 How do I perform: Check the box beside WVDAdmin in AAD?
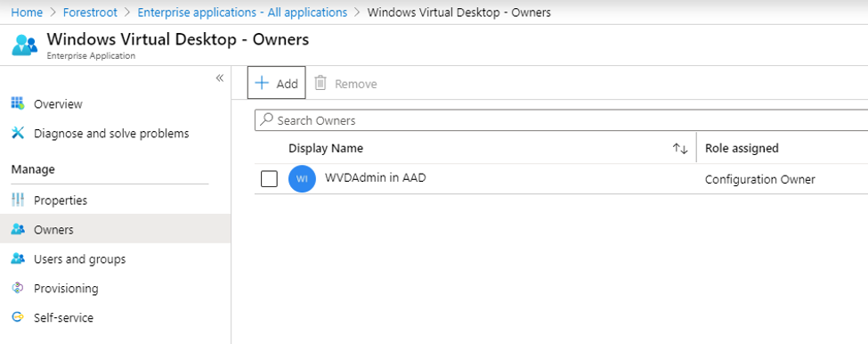tap(269, 179)
